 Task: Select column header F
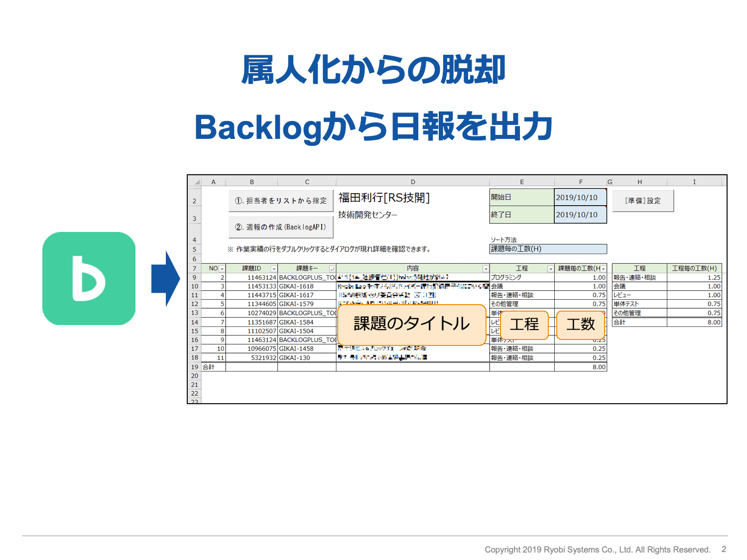(x=581, y=182)
